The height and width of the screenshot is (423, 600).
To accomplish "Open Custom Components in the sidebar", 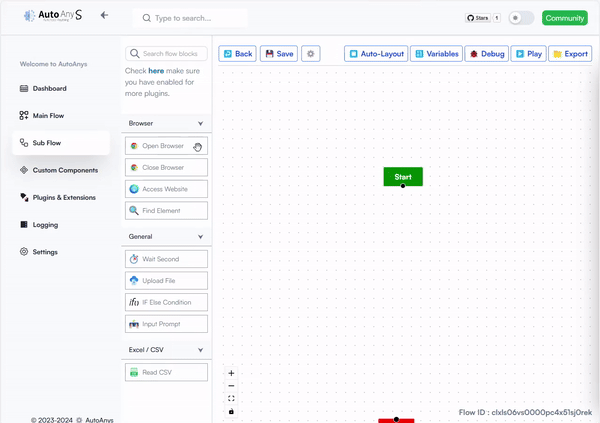I will point(59,170).
